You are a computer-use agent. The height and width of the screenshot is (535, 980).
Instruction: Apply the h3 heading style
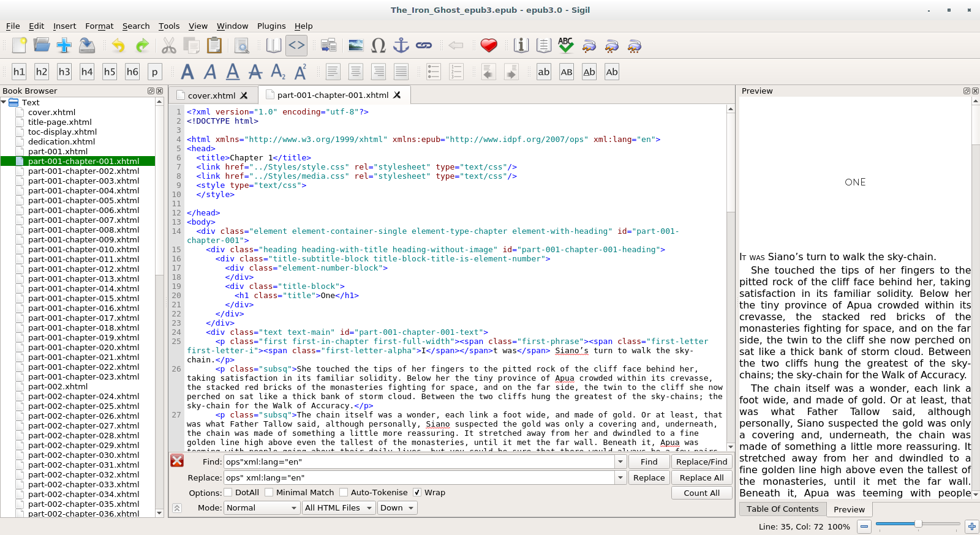click(64, 72)
